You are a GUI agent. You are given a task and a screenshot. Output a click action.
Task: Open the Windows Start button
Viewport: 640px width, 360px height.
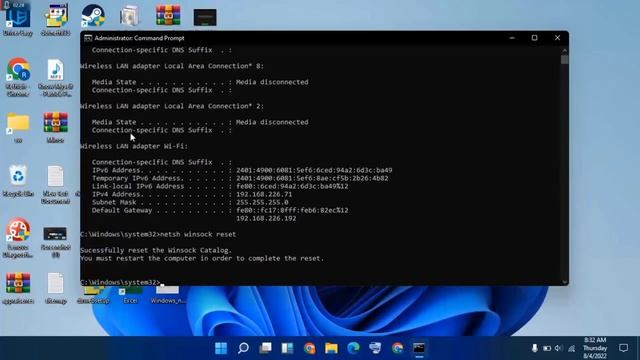pyautogui.click(x=221, y=348)
